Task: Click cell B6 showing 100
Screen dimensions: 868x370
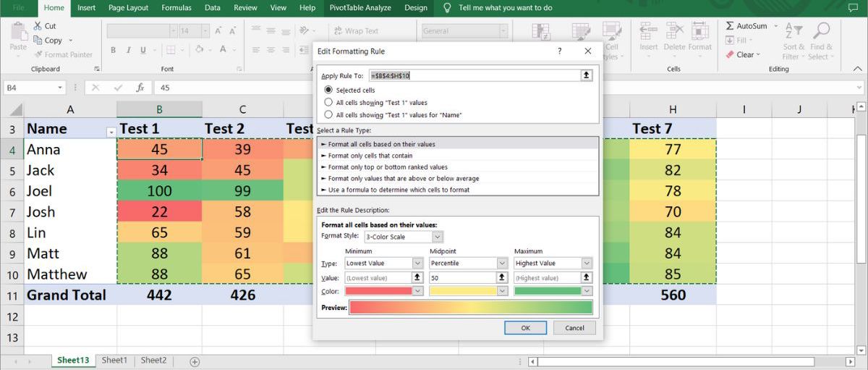Action: tap(159, 191)
